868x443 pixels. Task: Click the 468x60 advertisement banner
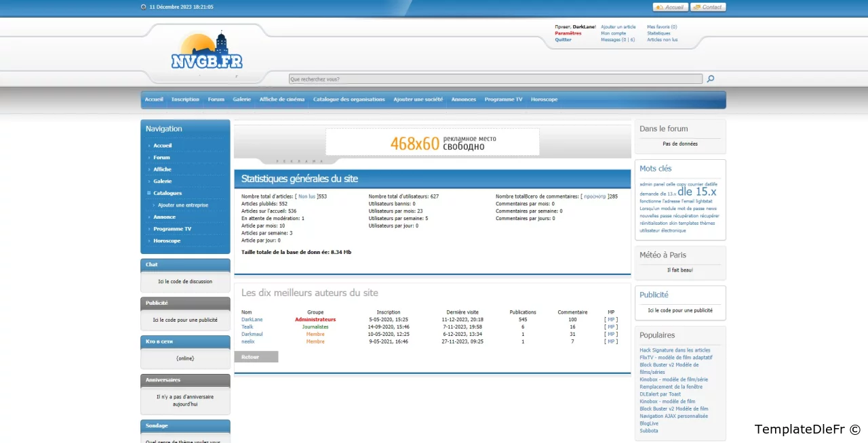tap(433, 142)
